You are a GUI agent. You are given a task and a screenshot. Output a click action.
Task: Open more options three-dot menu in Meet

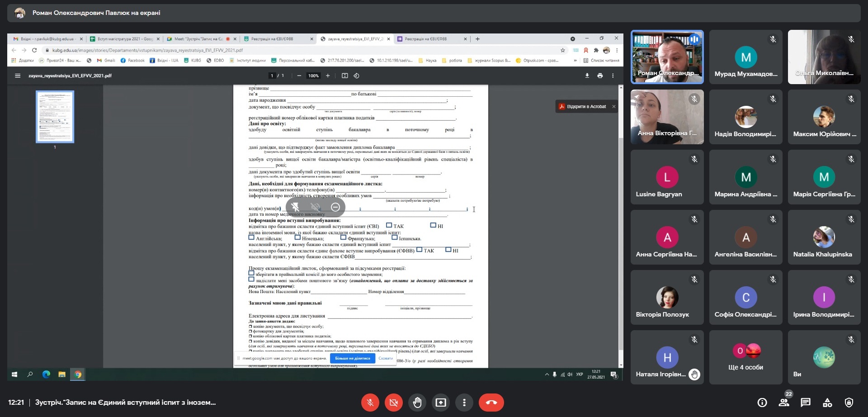pos(464,403)
